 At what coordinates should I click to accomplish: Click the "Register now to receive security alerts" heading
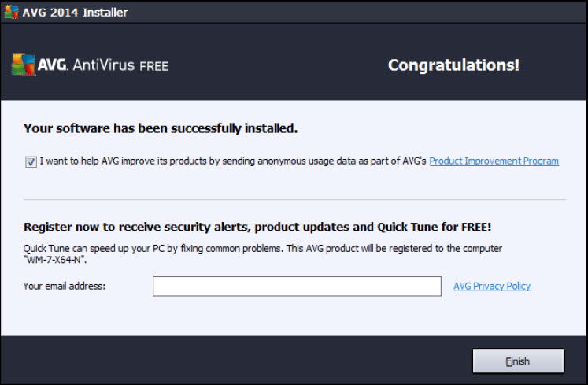point(257,227)
